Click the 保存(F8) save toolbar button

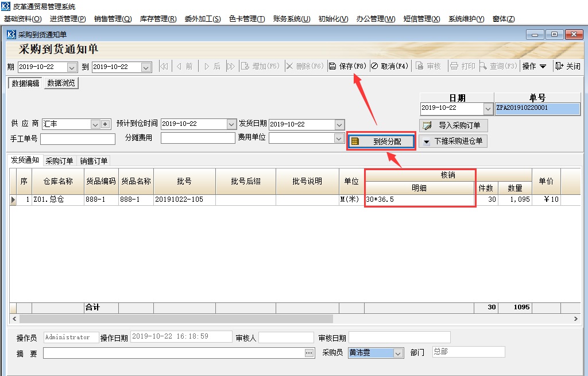347,66
